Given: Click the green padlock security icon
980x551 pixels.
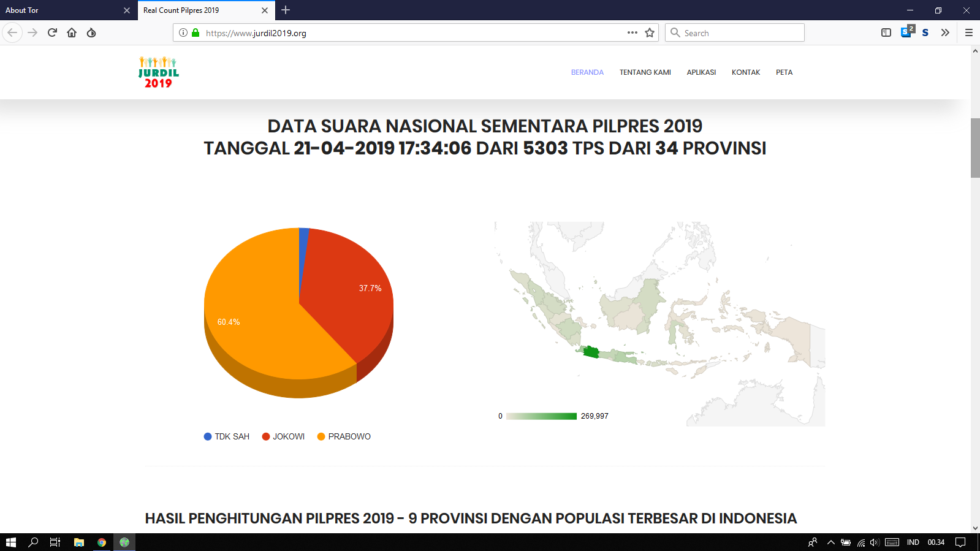Looking at the screenshot, I should (x=196, y=32).
